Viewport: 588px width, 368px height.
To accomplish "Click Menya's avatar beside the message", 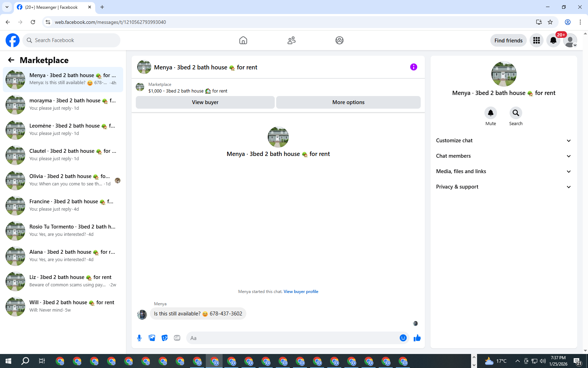I will click(142, 314).
